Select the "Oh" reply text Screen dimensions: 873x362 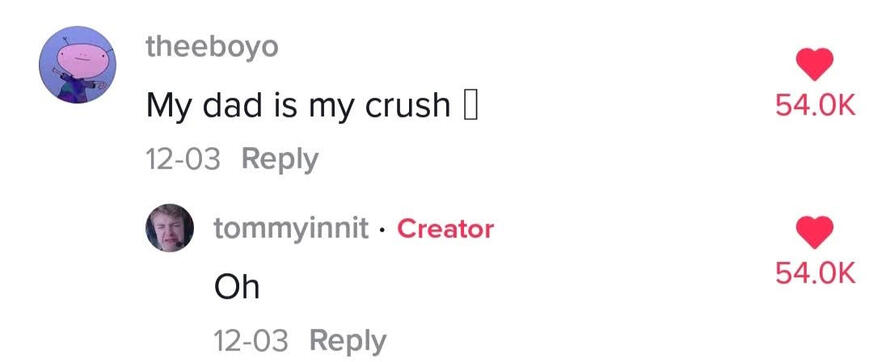click(237, 287)
